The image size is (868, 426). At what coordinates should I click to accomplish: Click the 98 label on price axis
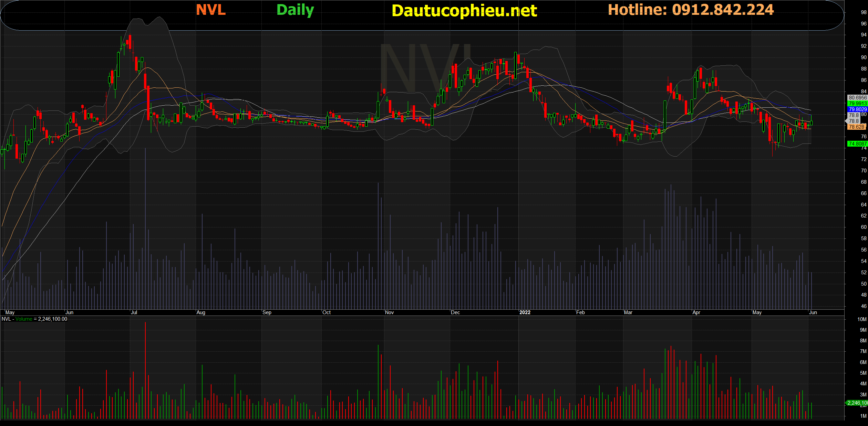click(x=864, y=12)
